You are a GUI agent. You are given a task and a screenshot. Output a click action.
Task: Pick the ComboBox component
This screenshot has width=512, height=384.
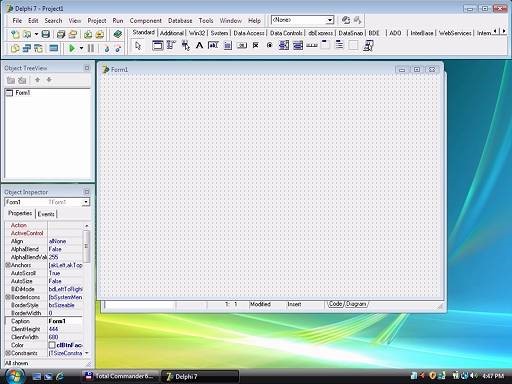coord(298,45)
